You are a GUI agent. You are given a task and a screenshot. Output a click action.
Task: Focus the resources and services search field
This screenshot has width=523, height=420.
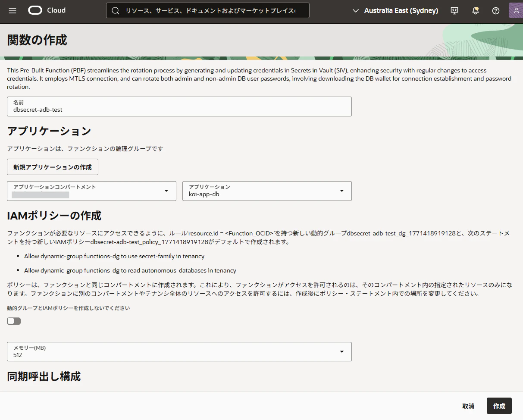coord(208,11)
